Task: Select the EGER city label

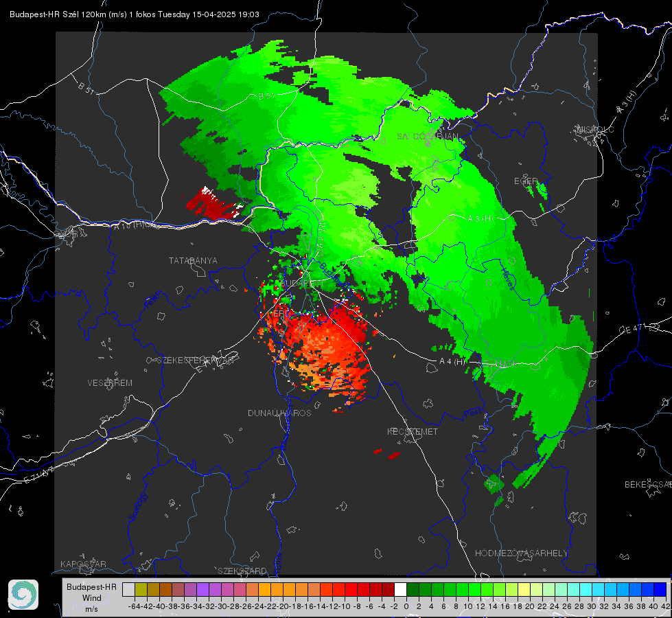Action: tap(526, 181)
